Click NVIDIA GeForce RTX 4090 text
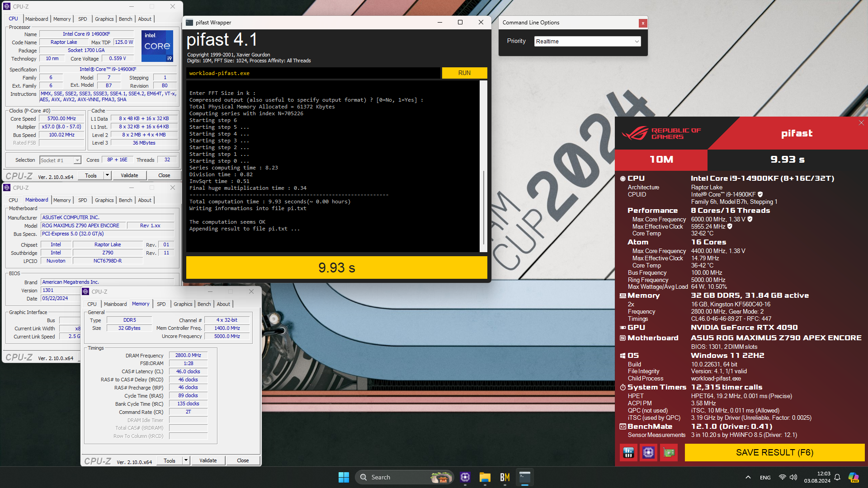The height and width of the screenshot is (488, 868). click(x=744, y=328)
